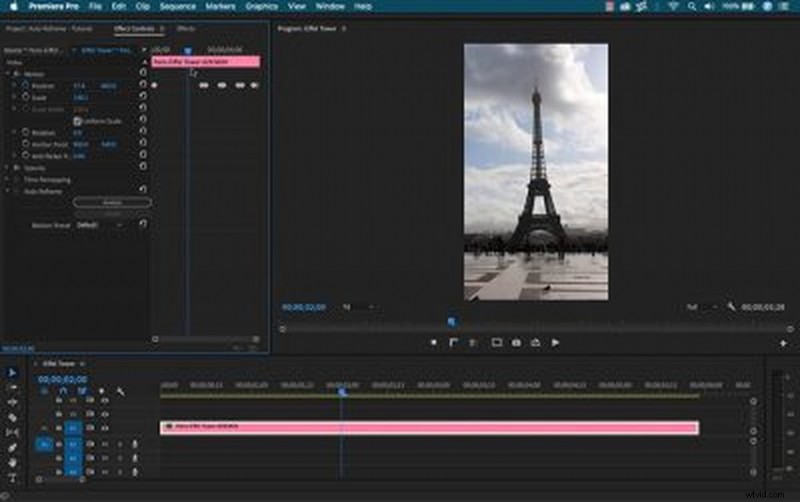Image resolution: width=800 pixels, height=502 pixels.
Task: Select the pink Eiffel Tower clip in timeline
Action: 429,427
